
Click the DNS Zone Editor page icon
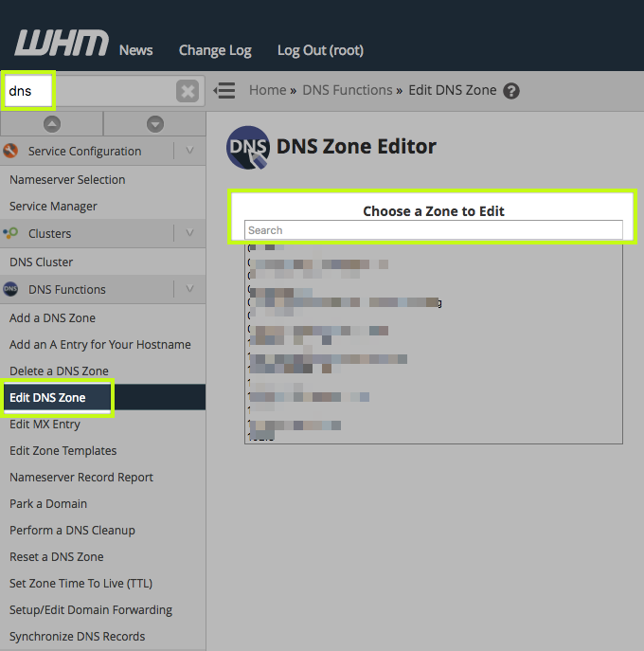pos(248,148)
